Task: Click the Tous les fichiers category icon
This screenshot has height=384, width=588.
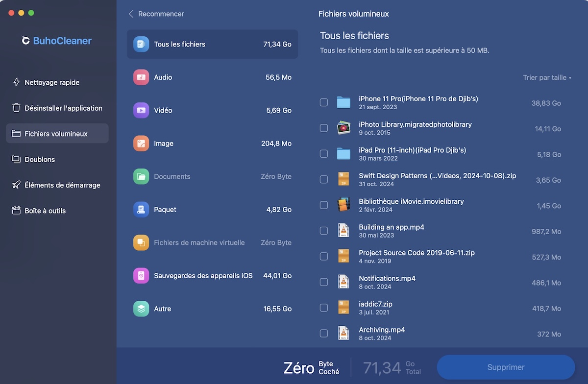Action: pyautogui.click(x=141, y=44)
